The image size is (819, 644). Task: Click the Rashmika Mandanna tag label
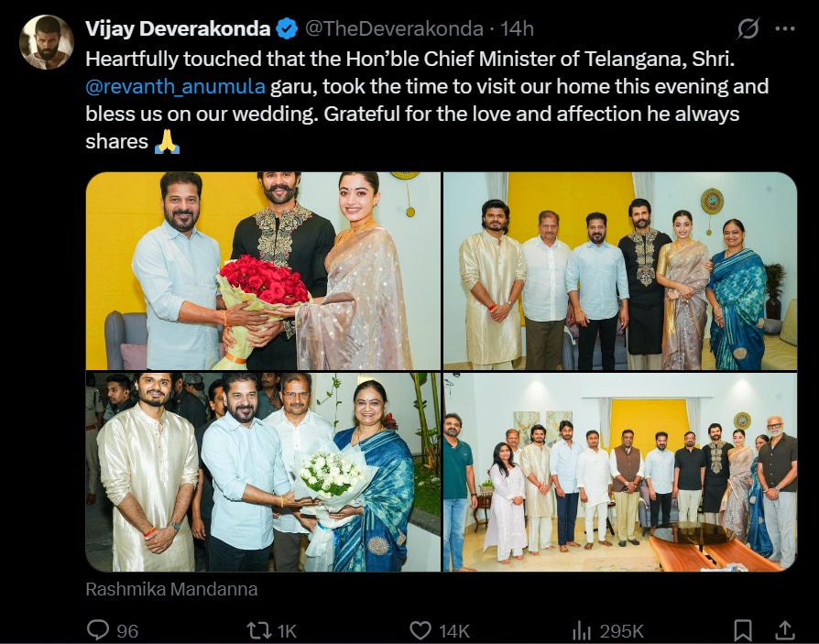171,589
